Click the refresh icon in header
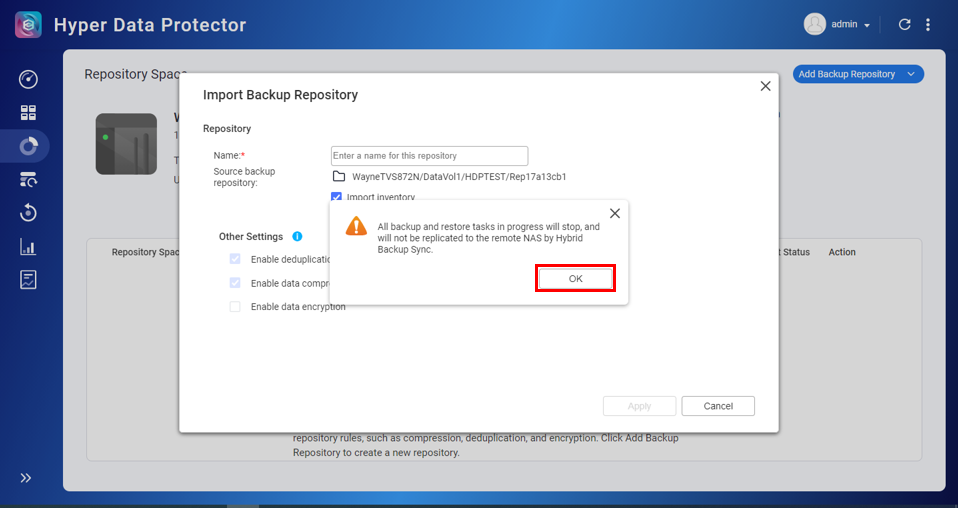958x508 pixels. 904,24
